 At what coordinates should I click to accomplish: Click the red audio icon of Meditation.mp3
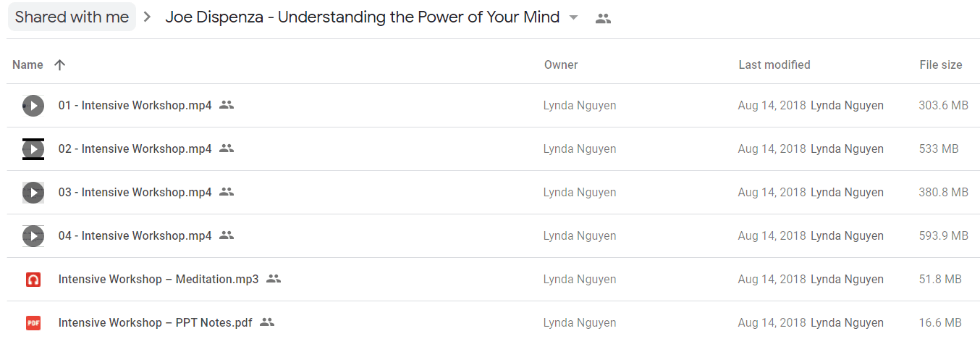coord(33,280)
